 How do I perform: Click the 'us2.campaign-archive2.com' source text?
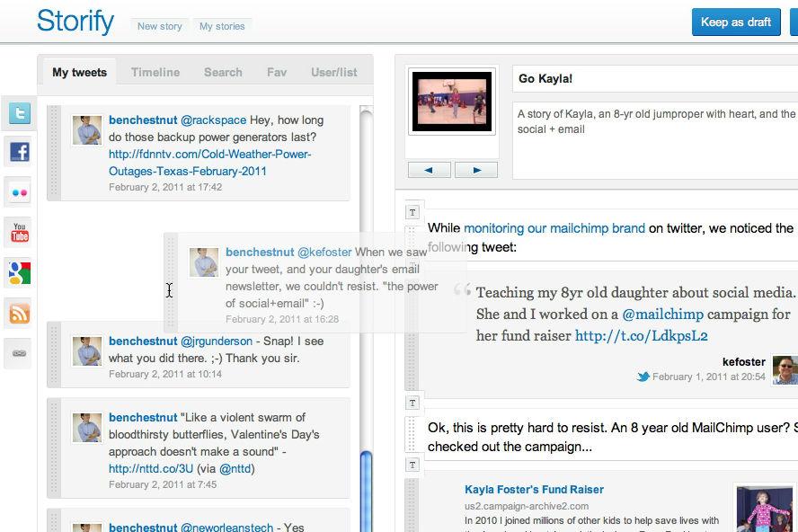527,506
